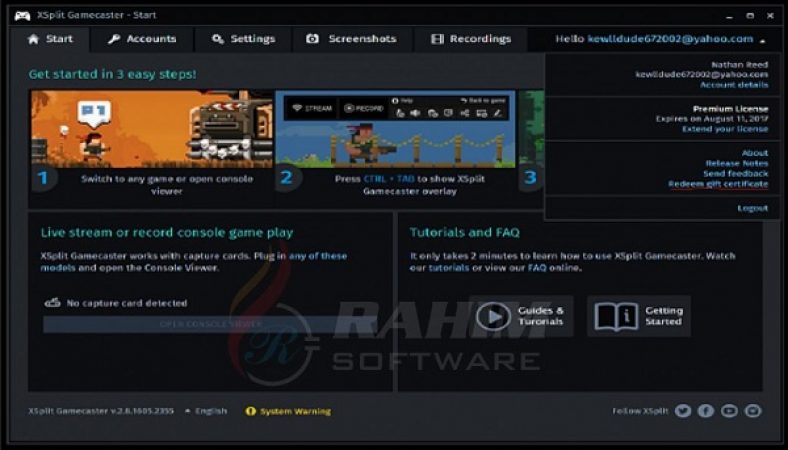This screenshot has width=788, height=450.
Task: Open the Start tab
Action: (50, 39)
